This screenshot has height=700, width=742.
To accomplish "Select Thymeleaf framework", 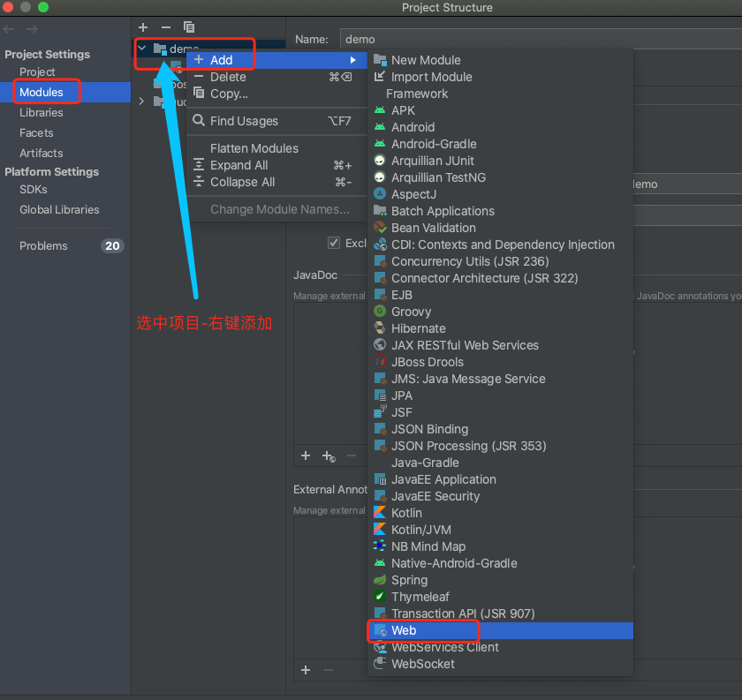I will pos(500,597).
